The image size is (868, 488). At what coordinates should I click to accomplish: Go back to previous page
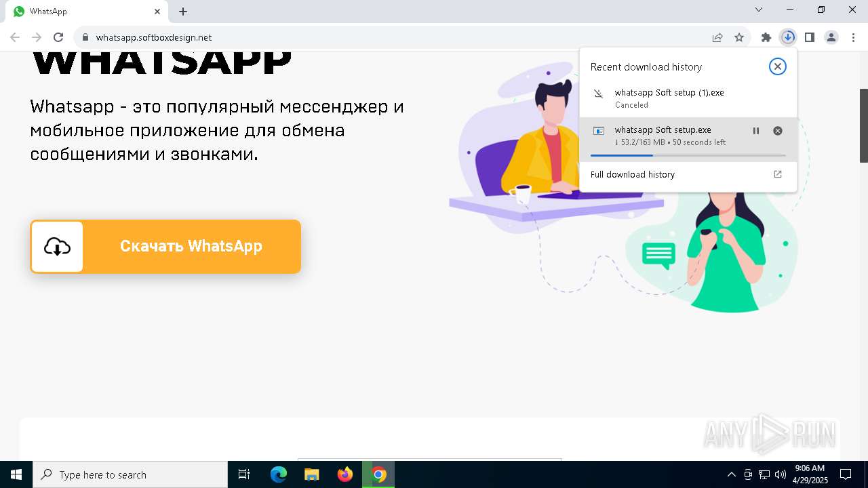15,37
